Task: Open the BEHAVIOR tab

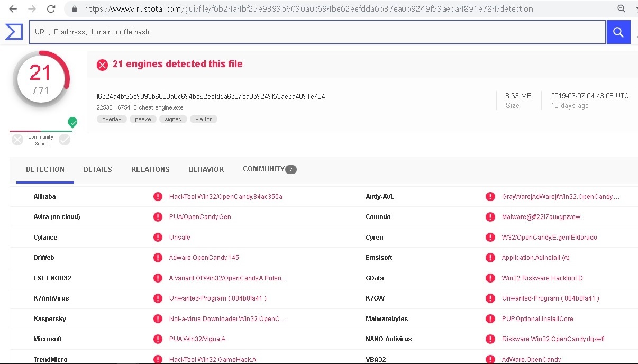Action: click(x=206, y=169)
